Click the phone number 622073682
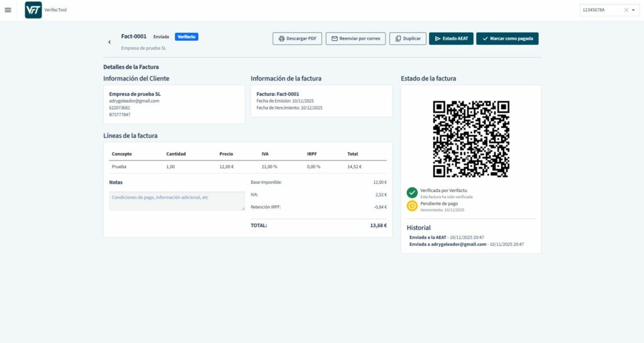 click(x=119, y=108)
